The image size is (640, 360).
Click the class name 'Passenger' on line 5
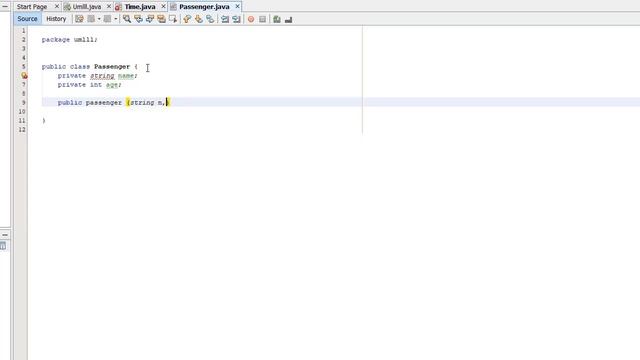pos(112,67)
